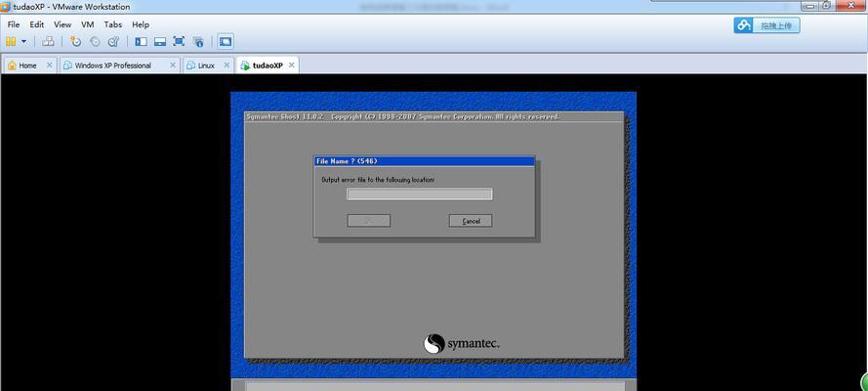Screen dimensions: 868x391
Task: Switch to the Windows XP Professional tab
Action: coord(119,65)
